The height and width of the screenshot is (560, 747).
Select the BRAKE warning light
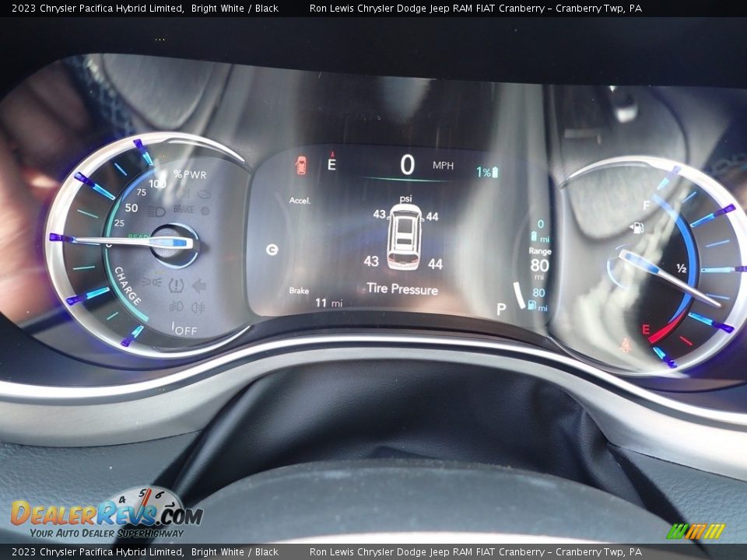click(184, 209)
